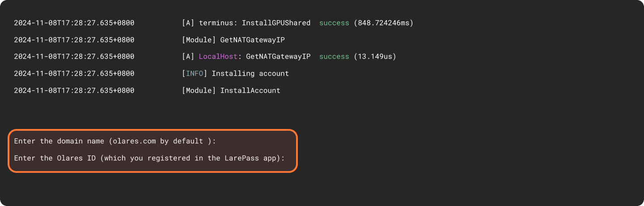Click the magenta LocalHost text

(x=218, y=56)
